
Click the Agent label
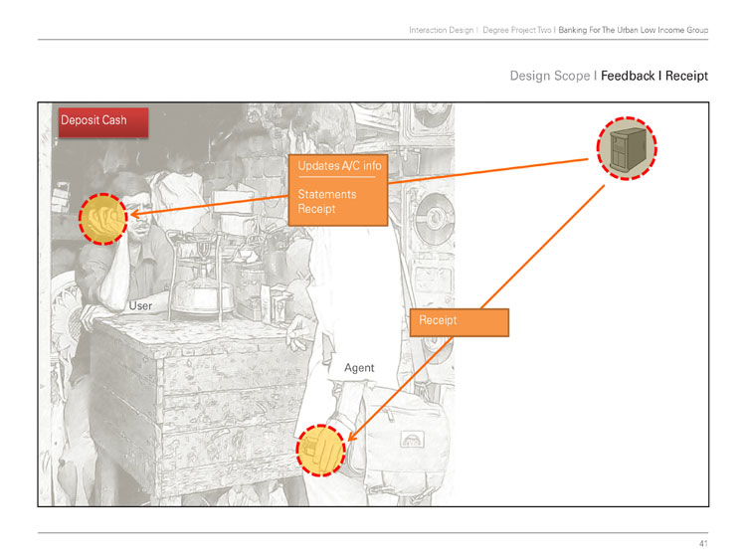[x=359, y=368]
